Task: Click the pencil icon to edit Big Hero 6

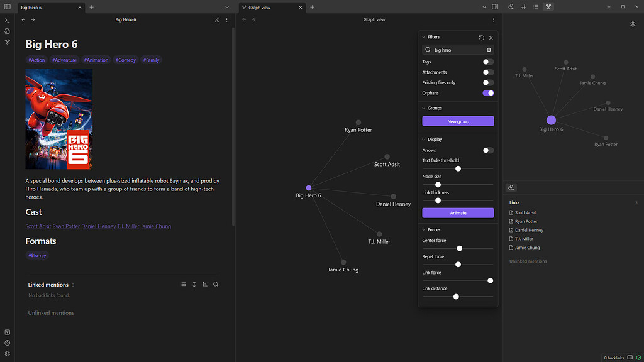Action: [216, 19]
